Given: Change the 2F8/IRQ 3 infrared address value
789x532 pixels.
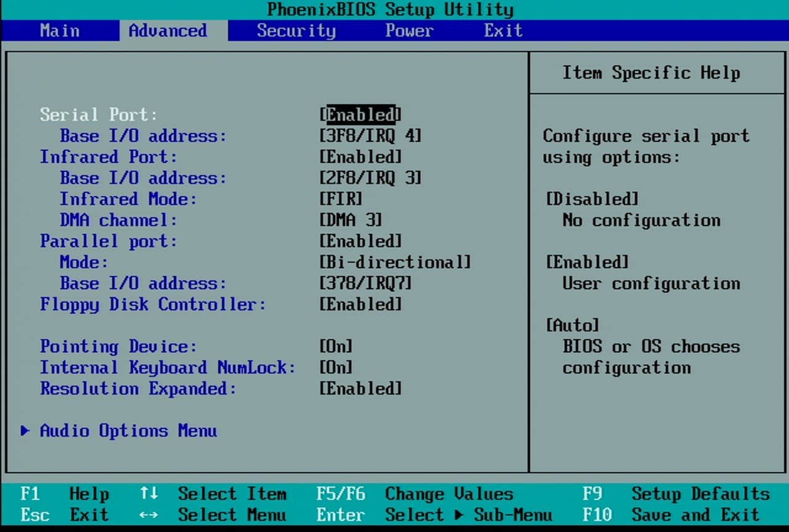Looking at the screenshot, I should [x=370, y=178].
